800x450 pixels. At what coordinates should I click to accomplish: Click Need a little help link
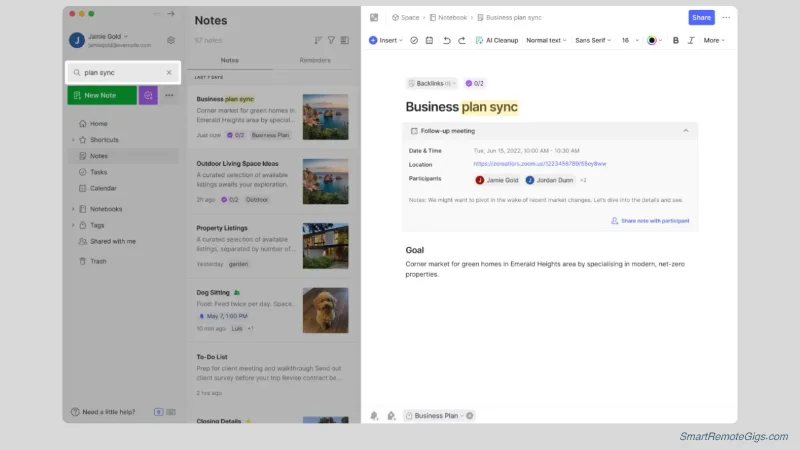pos(103,412)
